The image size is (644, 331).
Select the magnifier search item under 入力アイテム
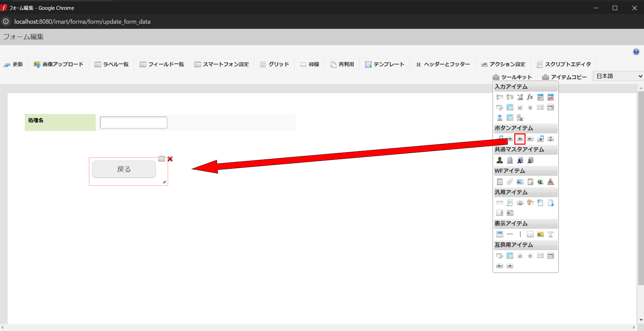click(500, 108)
